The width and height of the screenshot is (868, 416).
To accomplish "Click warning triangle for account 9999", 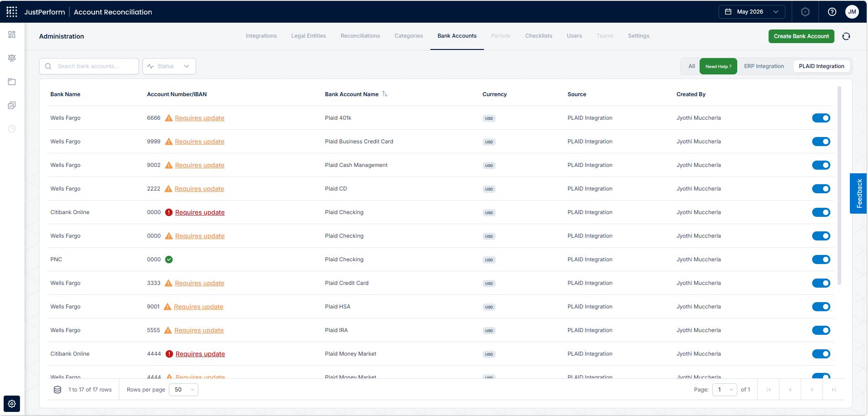I will 169,142.
